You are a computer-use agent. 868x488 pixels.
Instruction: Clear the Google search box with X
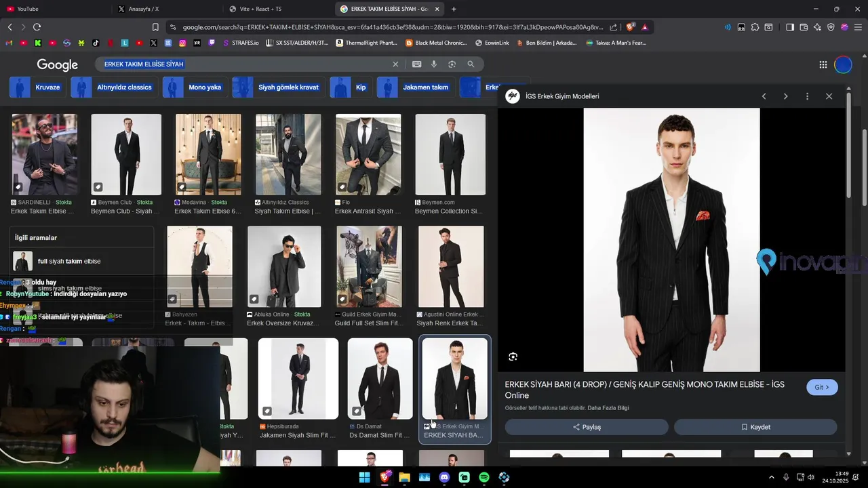coord(395,64)
